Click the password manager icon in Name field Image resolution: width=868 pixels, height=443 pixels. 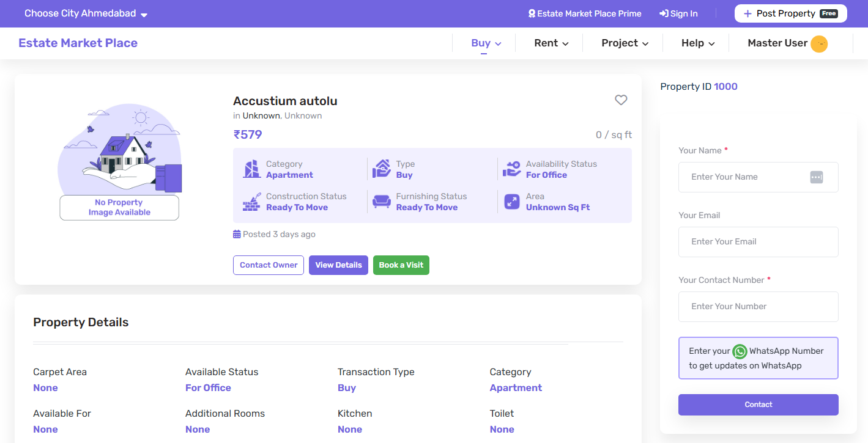tap(816, 177)
